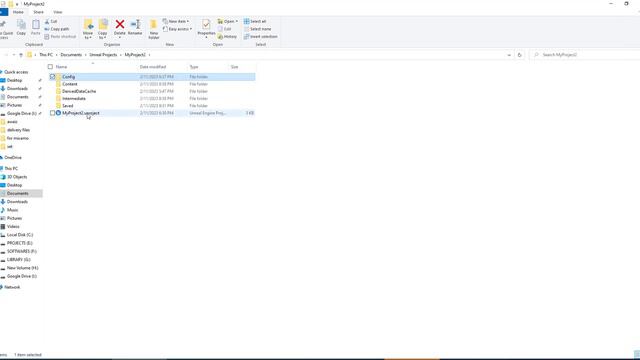
Task: Select the MyProject2.uproject file name
Action: (80, 113)
